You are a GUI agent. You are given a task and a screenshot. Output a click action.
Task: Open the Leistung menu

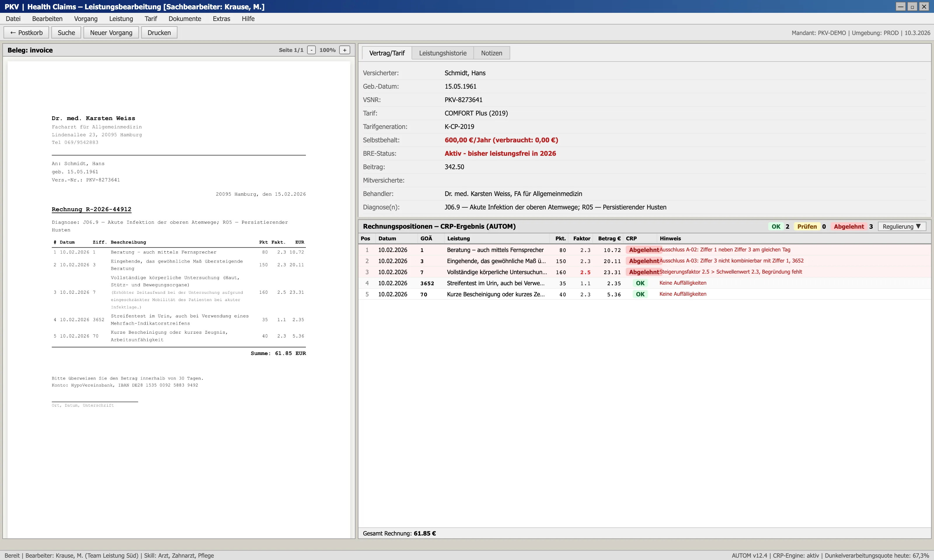tap(121, 19)
